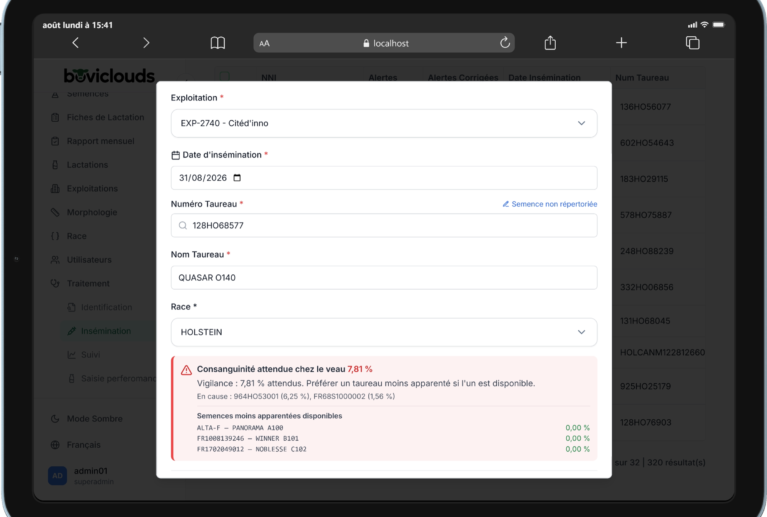This screenshot has width=767, height=517.
Task: Click the Fiches de Lactation sidebar icon
Action: (x=55, y=117)
